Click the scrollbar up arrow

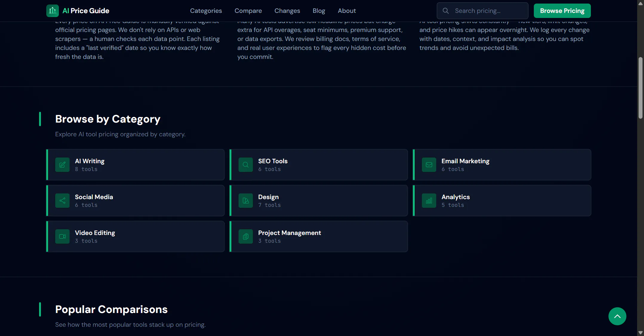[640, 3]
